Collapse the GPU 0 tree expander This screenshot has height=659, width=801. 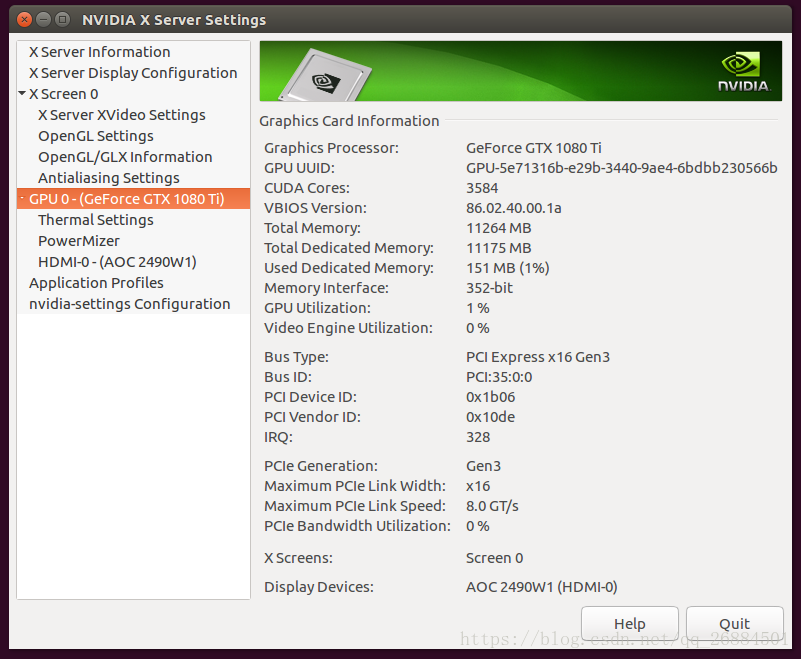(x=22, y=197)
